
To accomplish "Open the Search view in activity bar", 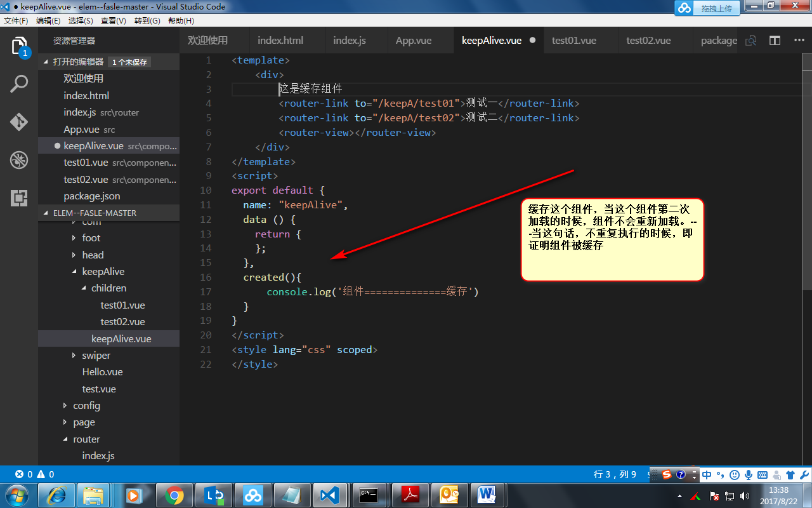I will [19, 83].
